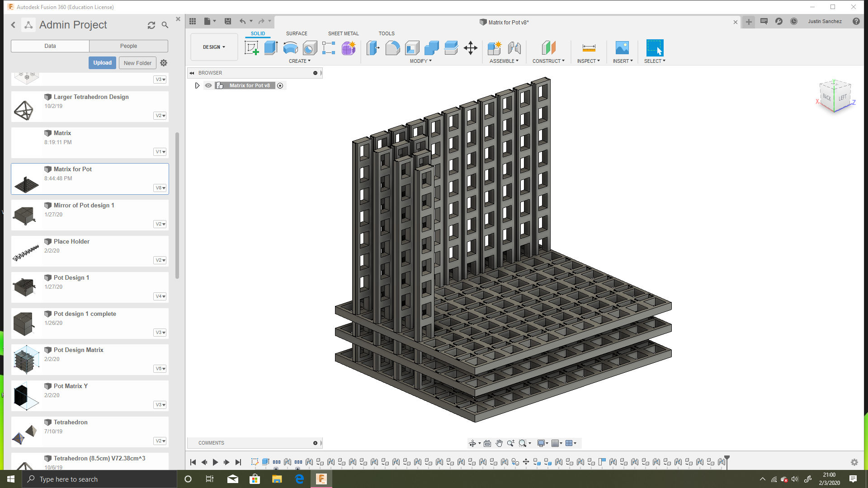868x488 pixels.
Task: Select the Joint tool icon
Action: 514,48
